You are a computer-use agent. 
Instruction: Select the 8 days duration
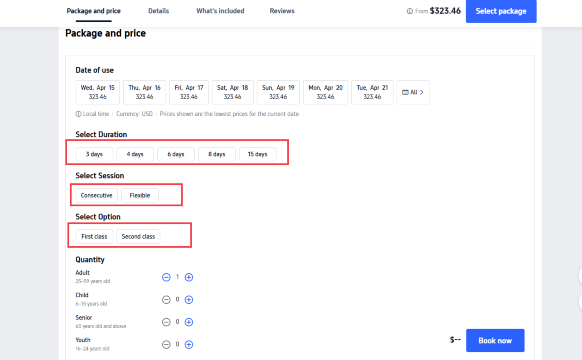coord(217,154)
